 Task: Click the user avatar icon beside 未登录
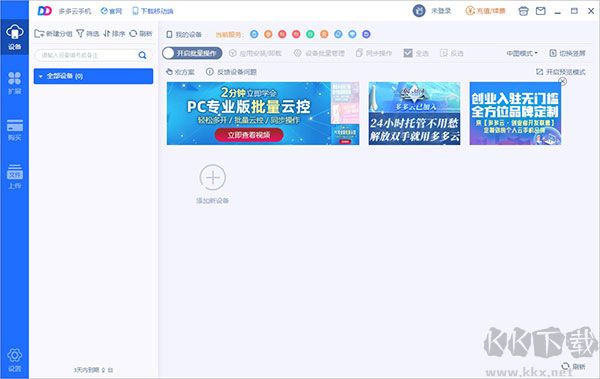(419, 11)
